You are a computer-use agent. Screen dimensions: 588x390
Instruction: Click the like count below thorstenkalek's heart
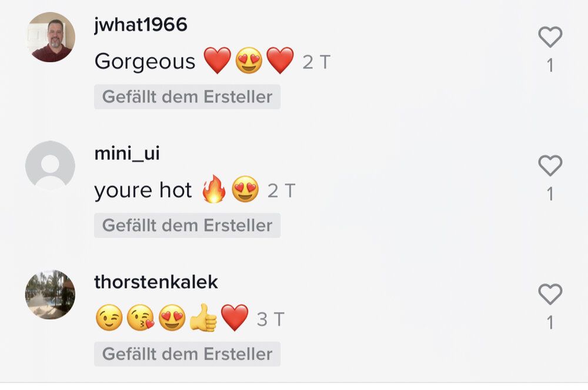point(550,322)
